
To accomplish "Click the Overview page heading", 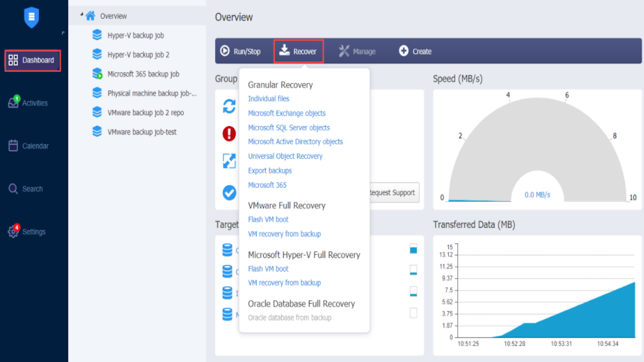I will coord(234,17).
